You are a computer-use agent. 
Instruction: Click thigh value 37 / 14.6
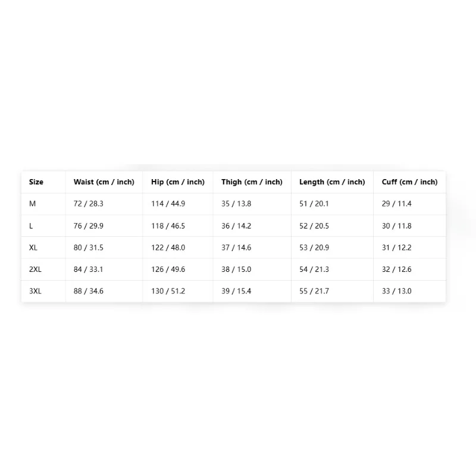236,248
